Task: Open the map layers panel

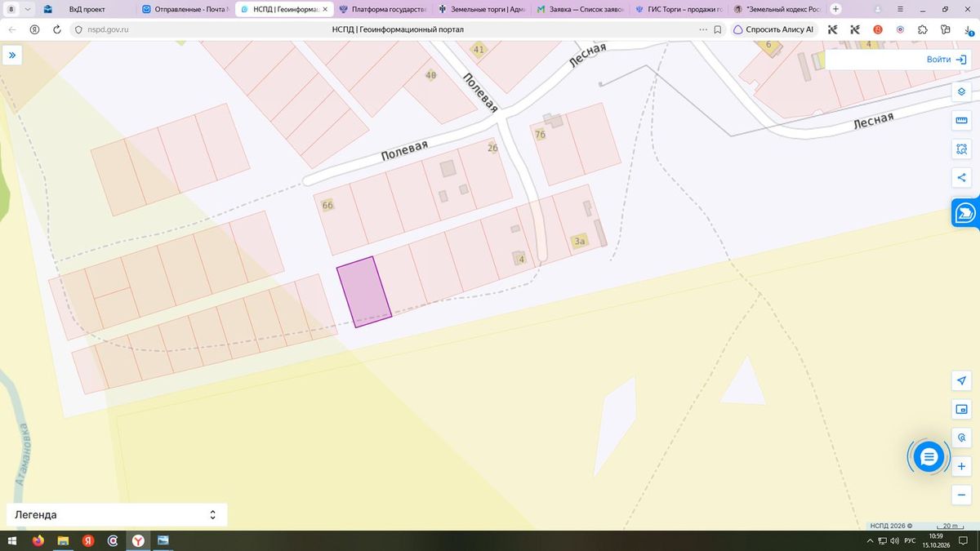Action: coord(961,91)
